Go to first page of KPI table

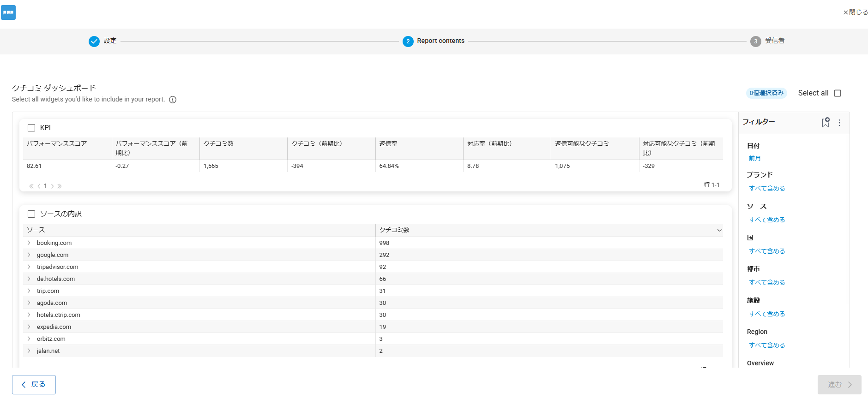click(31, 186)
